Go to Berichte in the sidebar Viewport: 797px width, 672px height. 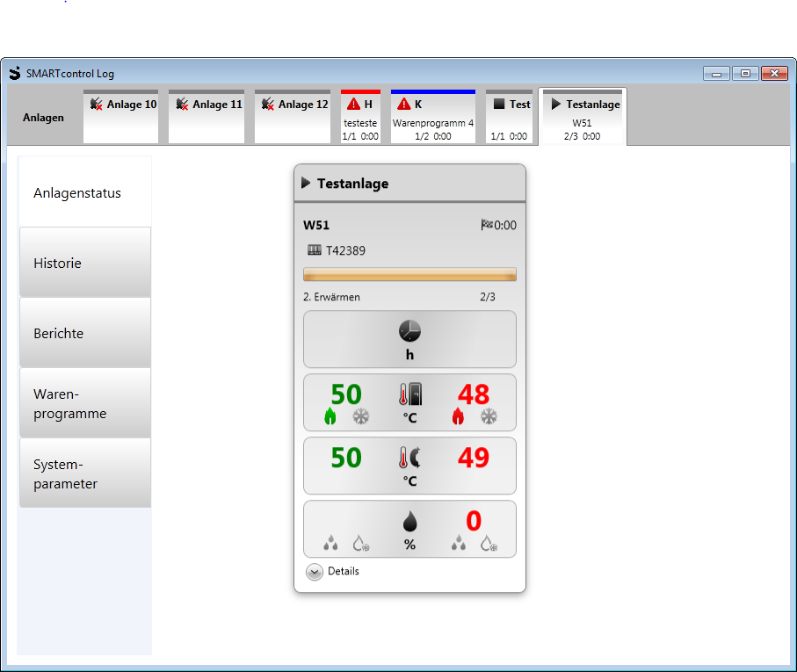[85, 333]
